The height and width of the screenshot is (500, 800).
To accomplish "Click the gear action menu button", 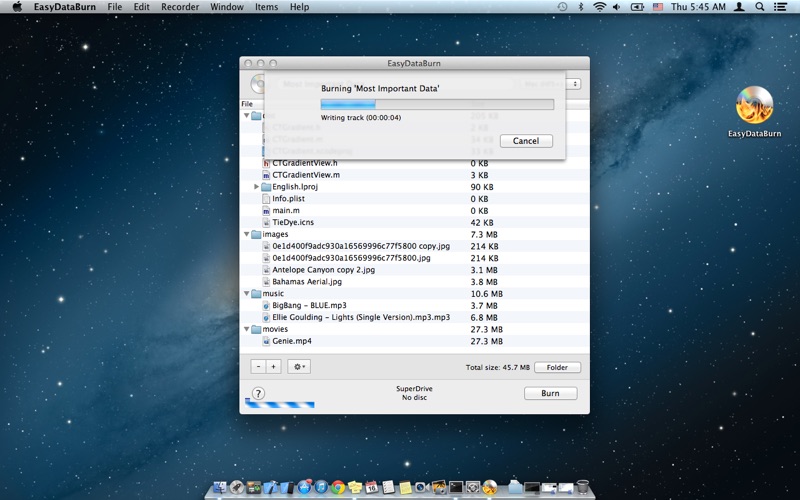I will point(299,366).
